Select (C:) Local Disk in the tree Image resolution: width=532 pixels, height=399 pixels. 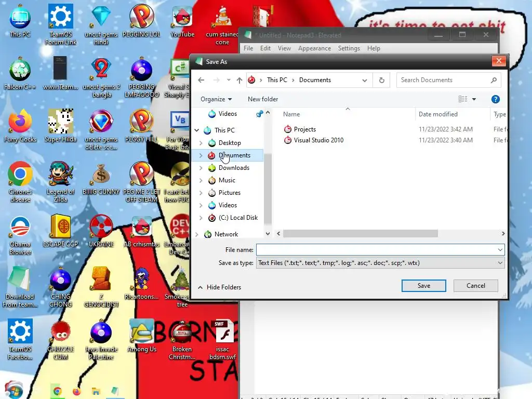click(238, 218)
